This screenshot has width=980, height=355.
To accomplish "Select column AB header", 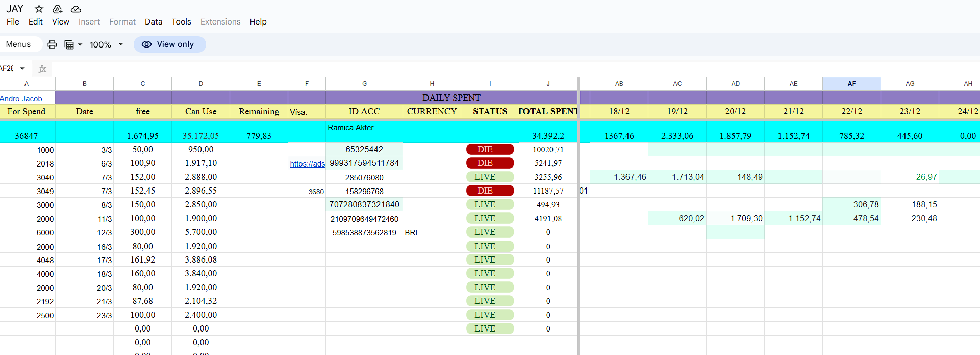I will [x=619, y=84].
